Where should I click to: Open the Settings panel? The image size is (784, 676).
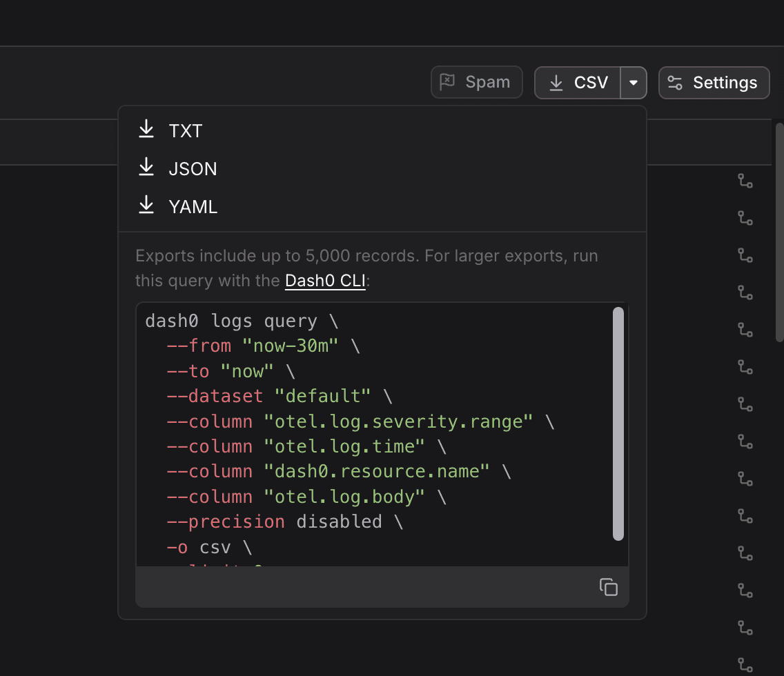pyautogui.click(x=714, y=83)
